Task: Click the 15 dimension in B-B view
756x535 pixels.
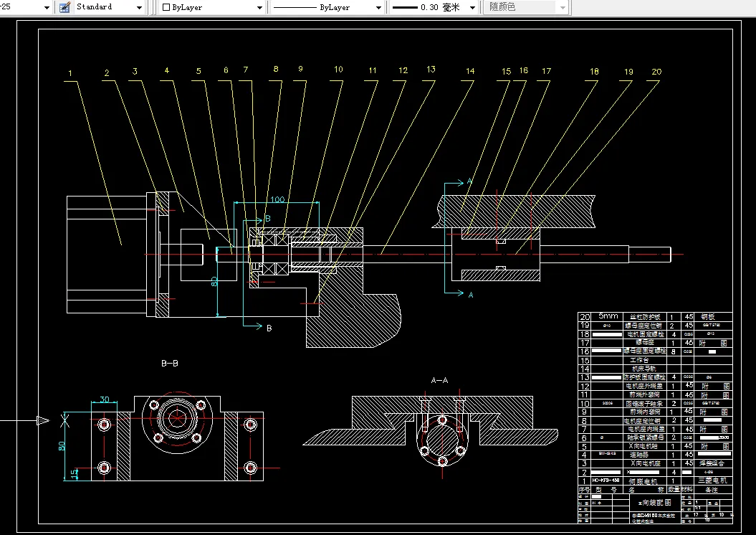Action: click(x=75, y=474)
